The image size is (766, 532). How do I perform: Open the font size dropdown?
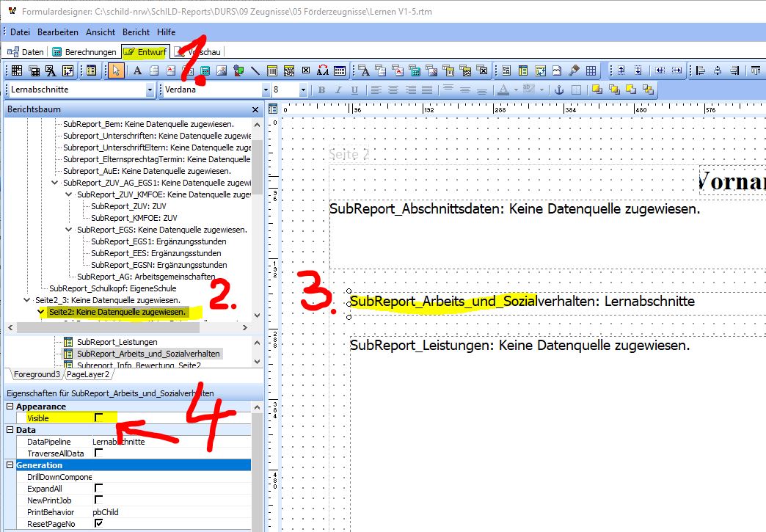pyautogui.click(x=303, y=90)
